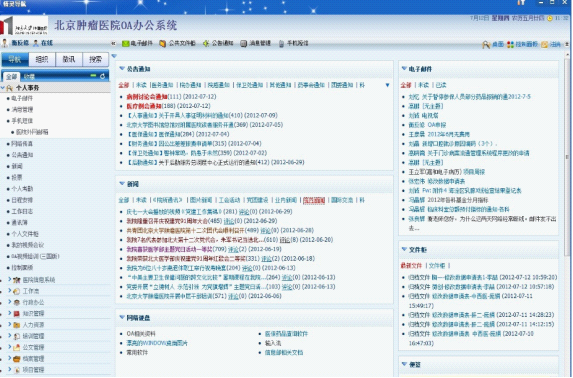Image resolution: width=573 pixels, height=378 pixels.
Task: Collapse the left sidebar with the double-arrow button
Action: click(x=113, y=44)
